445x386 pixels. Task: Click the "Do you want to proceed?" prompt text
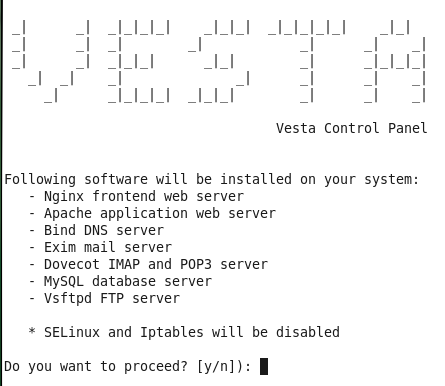coord(96,366)
